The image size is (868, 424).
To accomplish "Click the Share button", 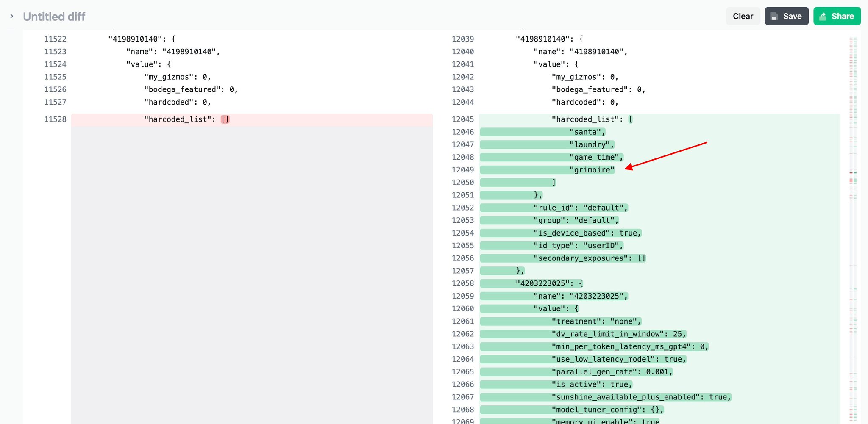I will point(837,16).
